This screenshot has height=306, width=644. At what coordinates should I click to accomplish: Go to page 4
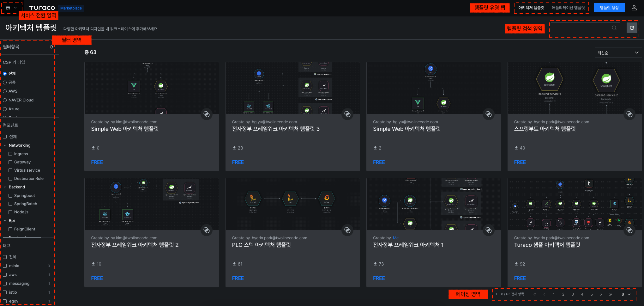(582, 294)
